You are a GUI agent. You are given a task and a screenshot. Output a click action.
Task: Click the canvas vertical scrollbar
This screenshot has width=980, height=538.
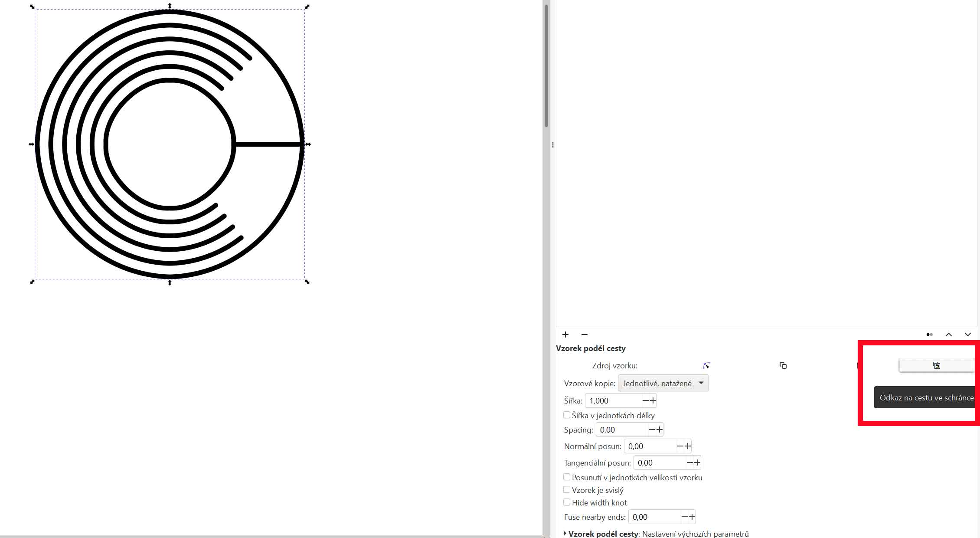[546, 65]
